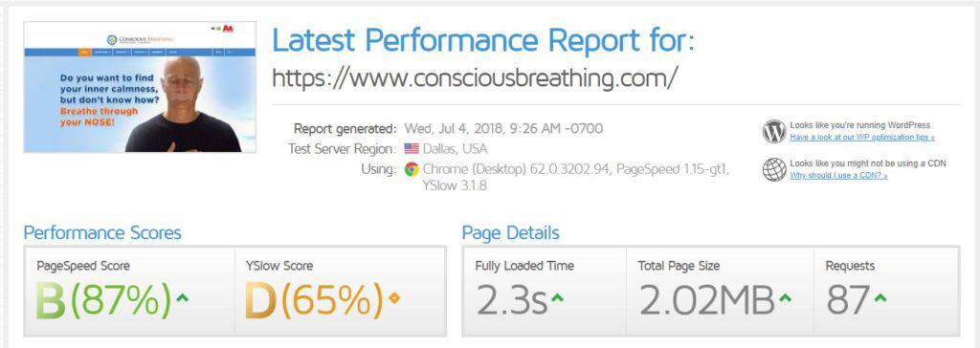The width and height of the screenshot is (980, 348).
Task: Open the WP optimization tips link
Action: coord(862,138)
